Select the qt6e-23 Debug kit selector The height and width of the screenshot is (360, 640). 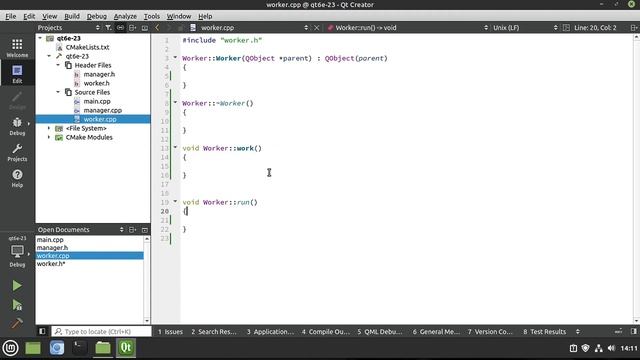point(17,251)
